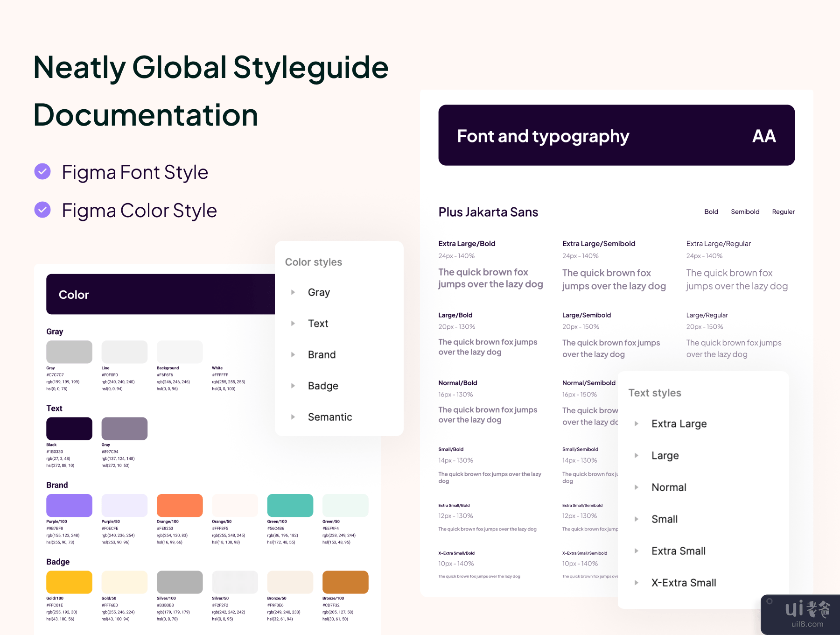Pick the Orange/100 brand swatch

[180, 505]
